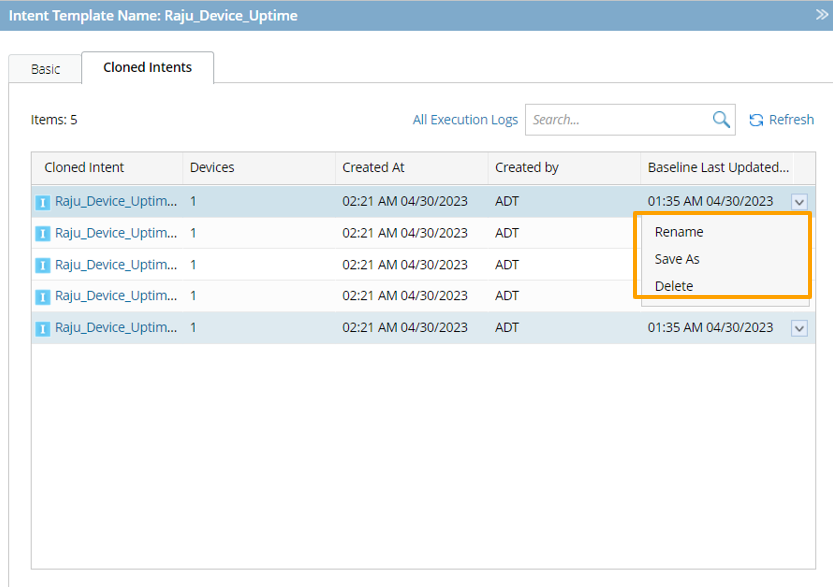Click last row's Created At 02:21 AM cell
Image resolution: width=833 pixels, height=587 pixels.
click(x=405, y=327)
